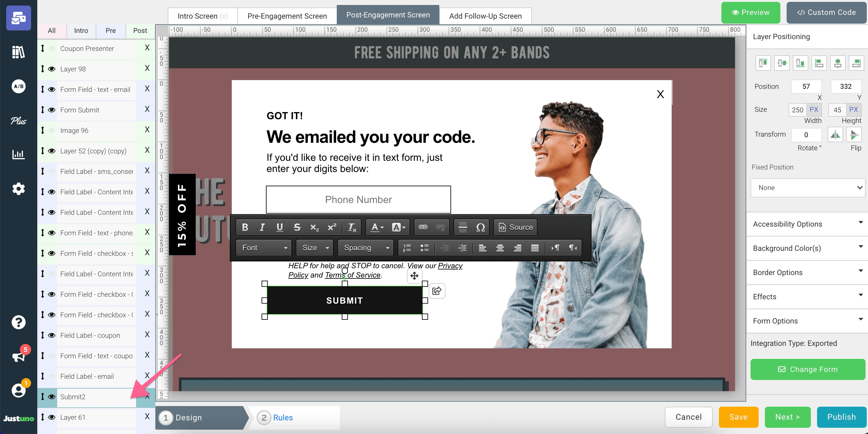
Task: Click the Strikethrough formatting icon
Action: click(296, 226)
